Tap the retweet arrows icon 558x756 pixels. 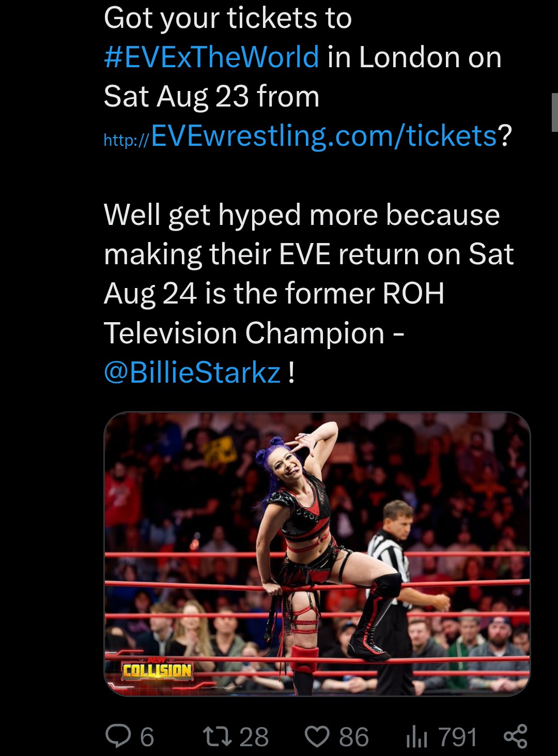pos(217,736)
